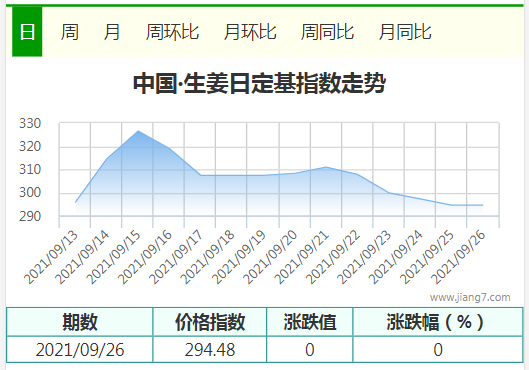The height and width of the screenshot is (370, 529).
Task: Open the 周环比 tab
Action: [x=172, y=32]
